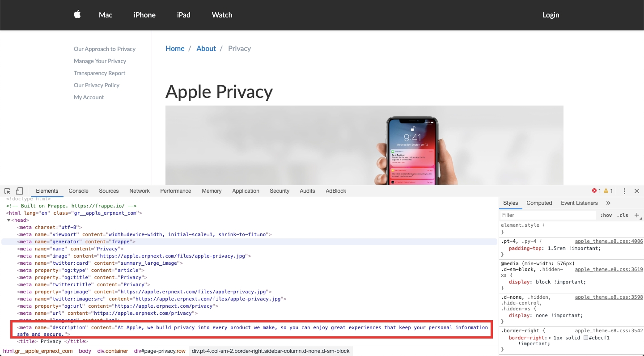Image resolution: width=644 pixels, height=356 pixels.
Task: Click the Login link in navbar
Action: 551,15
